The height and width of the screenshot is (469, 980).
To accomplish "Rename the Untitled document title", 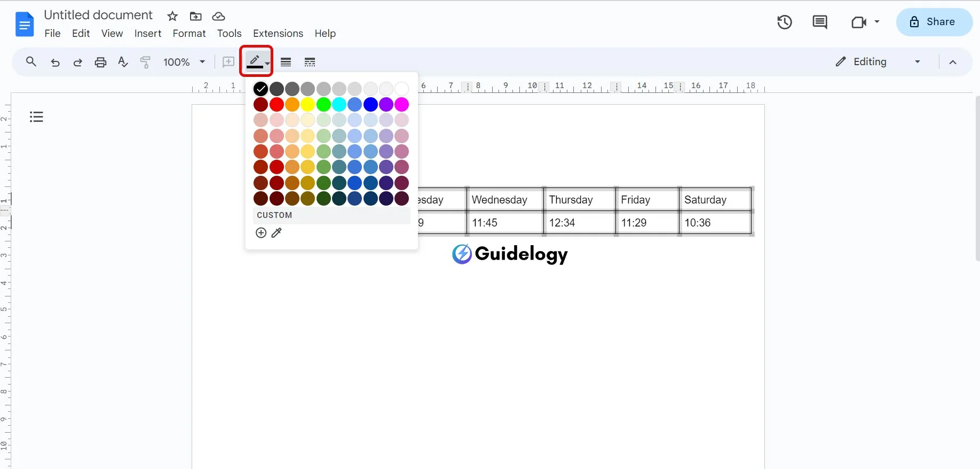I will [98, 15].
